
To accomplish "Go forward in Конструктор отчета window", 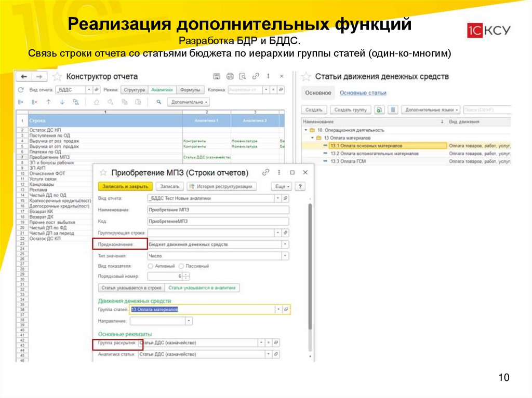I will click(x=39, y=77).
